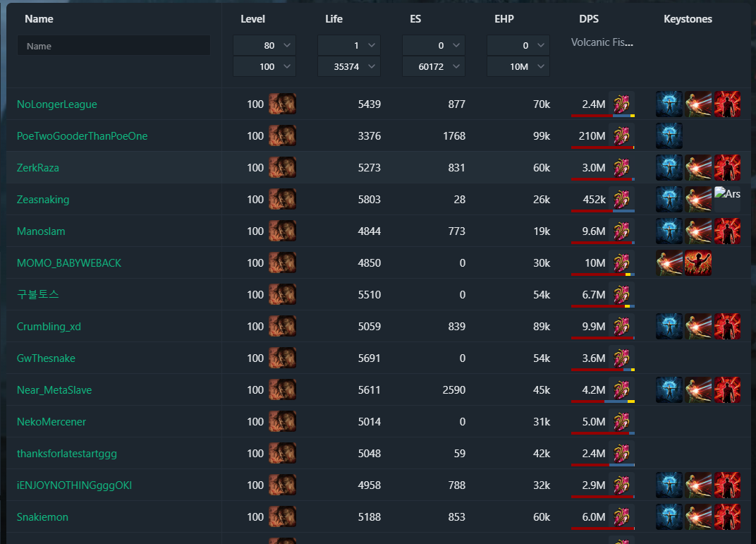This screenshot has height=544, width=756.
Task: Click skill icon beside Manoslam's 9.6M DPS
Action: coord(621,231)
